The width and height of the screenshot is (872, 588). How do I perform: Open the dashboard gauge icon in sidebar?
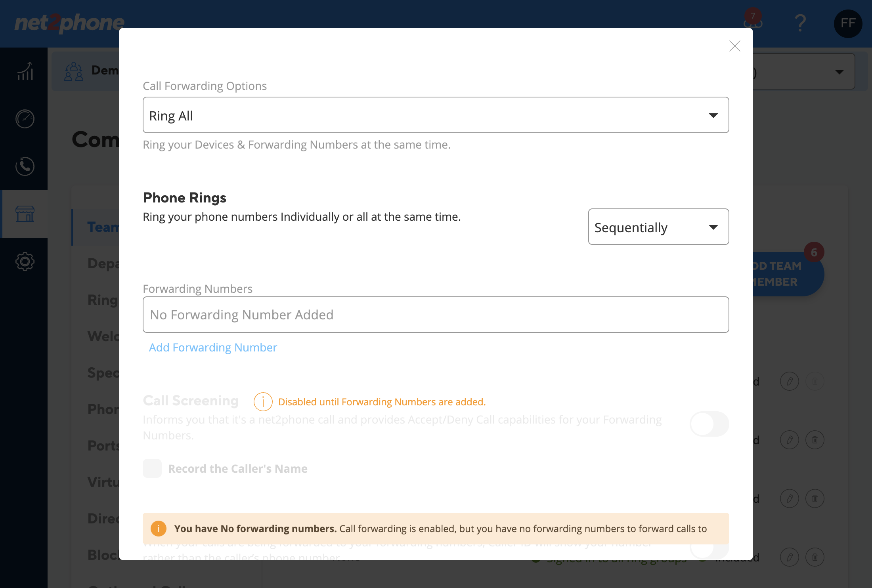pos(25,119)
